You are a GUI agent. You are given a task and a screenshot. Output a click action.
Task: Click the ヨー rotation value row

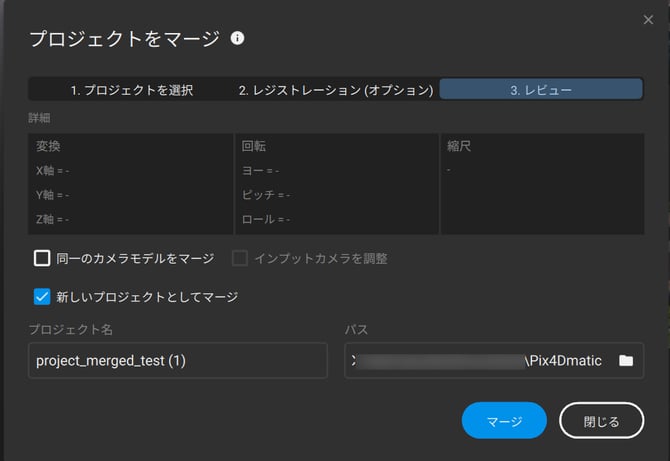(x=260, y=171)
